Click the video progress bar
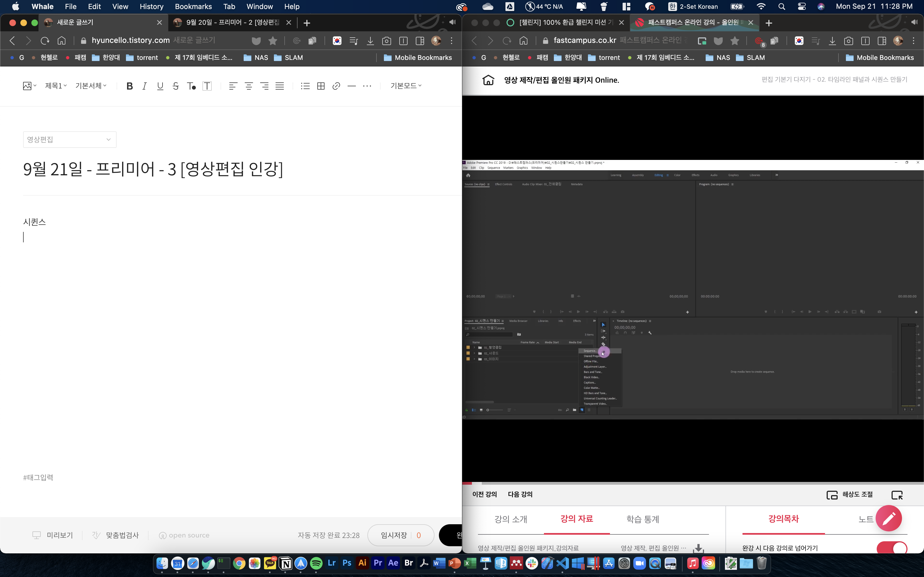The width and height of the screenshot is (924, 577). pos(693,483)
